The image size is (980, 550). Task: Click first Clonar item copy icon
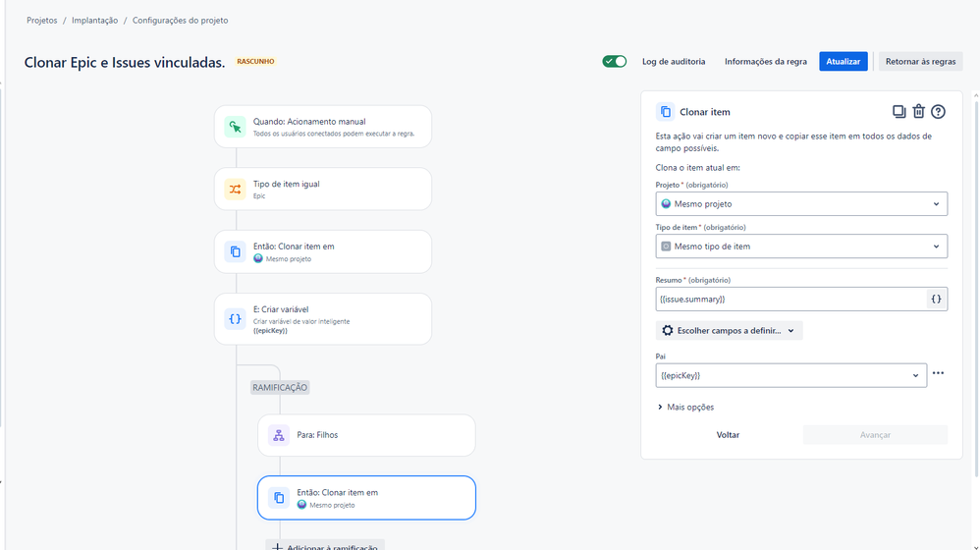pos(235,251)
